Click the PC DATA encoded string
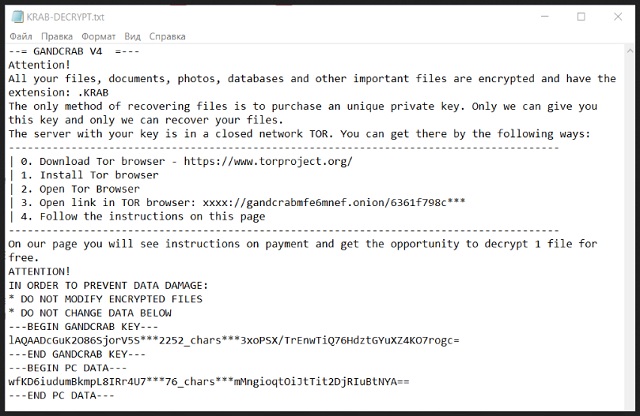 point(209,382)
